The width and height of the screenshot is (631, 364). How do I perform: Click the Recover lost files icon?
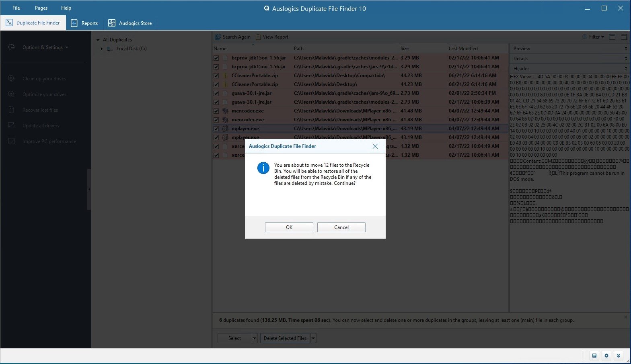click(x=11, y=110)
